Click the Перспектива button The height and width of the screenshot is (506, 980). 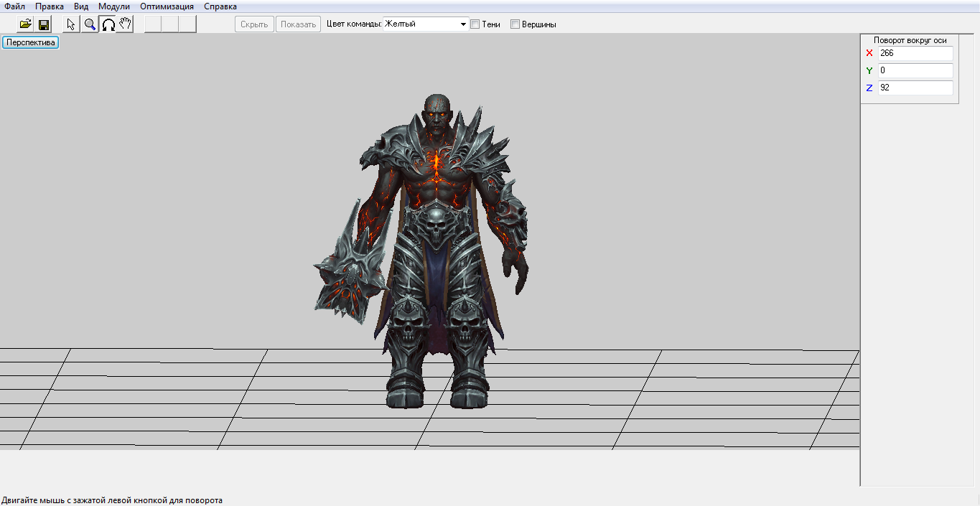30,42
